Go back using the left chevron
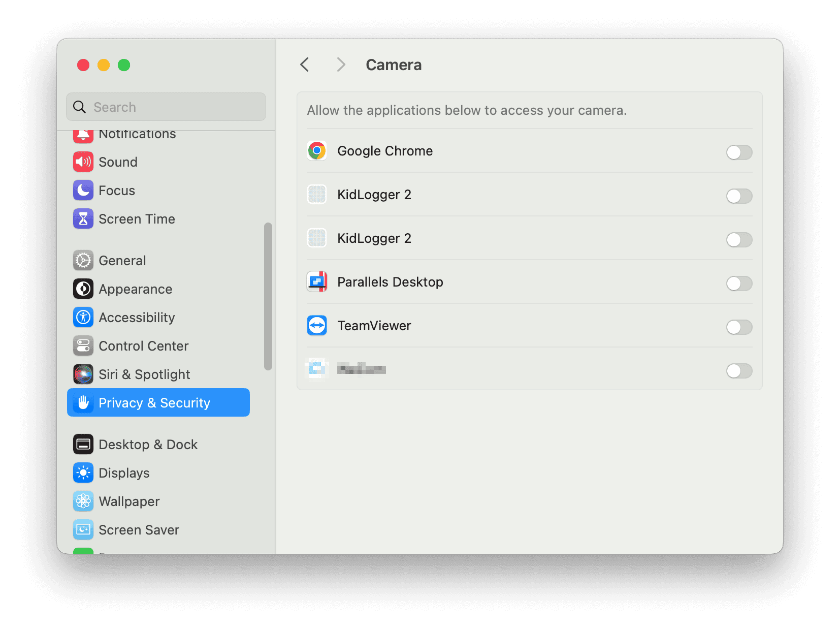Screen dimensions: 840x629 pos(305,65)
